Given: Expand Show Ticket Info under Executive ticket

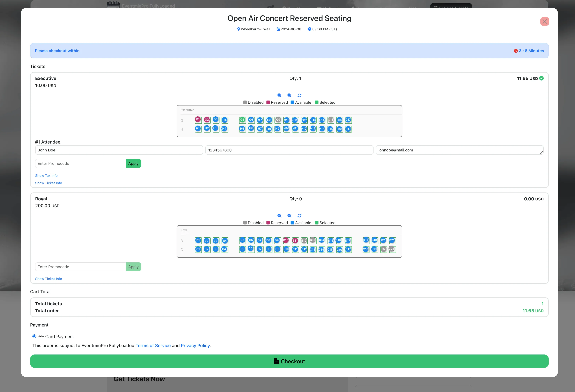Looking at the screenshot, I should [48, 183].
